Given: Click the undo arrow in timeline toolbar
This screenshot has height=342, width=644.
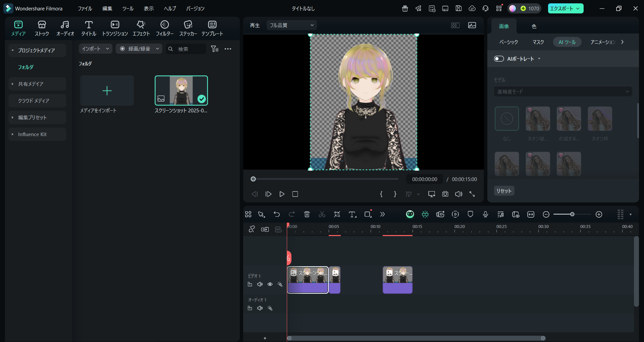Looking at the screenshot, I should (277, 214).
